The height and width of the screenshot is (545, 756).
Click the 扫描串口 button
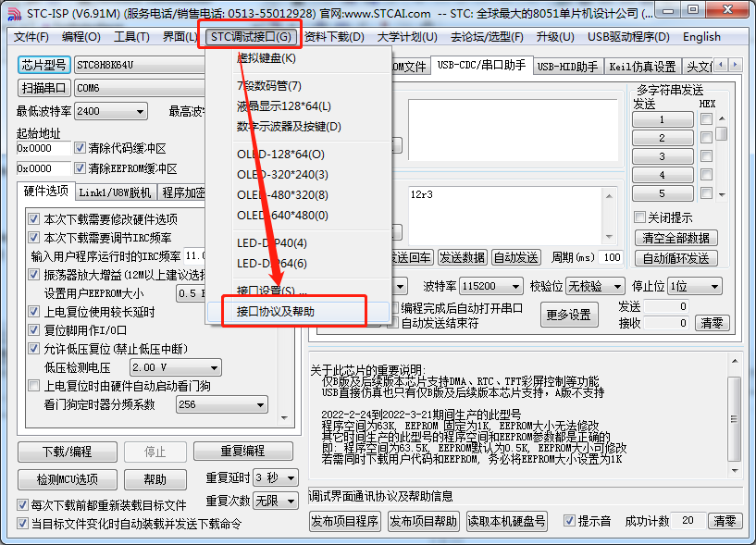(x=44, y=88)
